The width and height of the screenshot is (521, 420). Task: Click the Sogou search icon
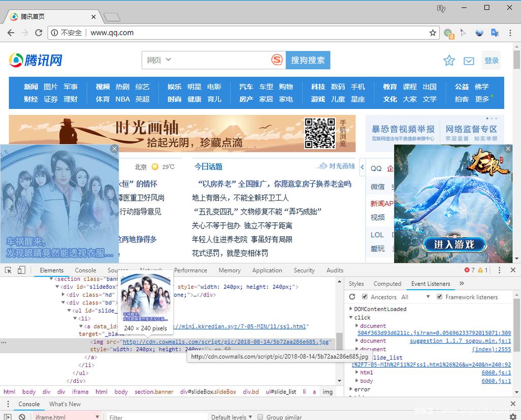(x=277, y=60)
